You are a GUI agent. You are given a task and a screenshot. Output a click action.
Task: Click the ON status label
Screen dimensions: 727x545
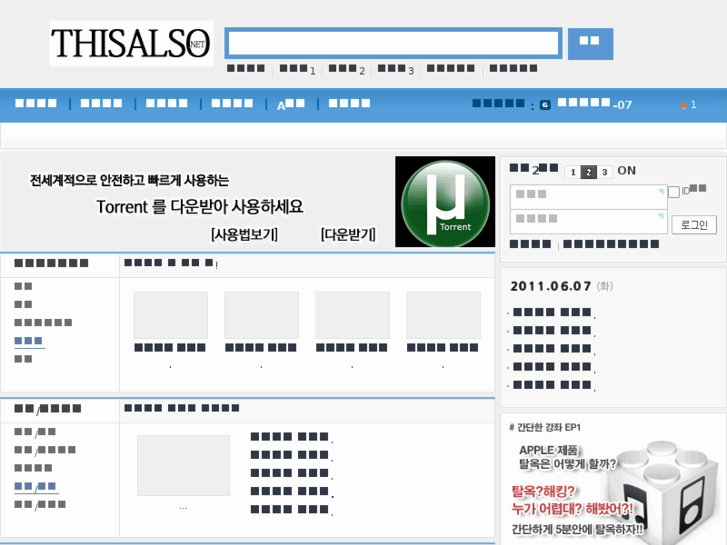pos(626,171)
